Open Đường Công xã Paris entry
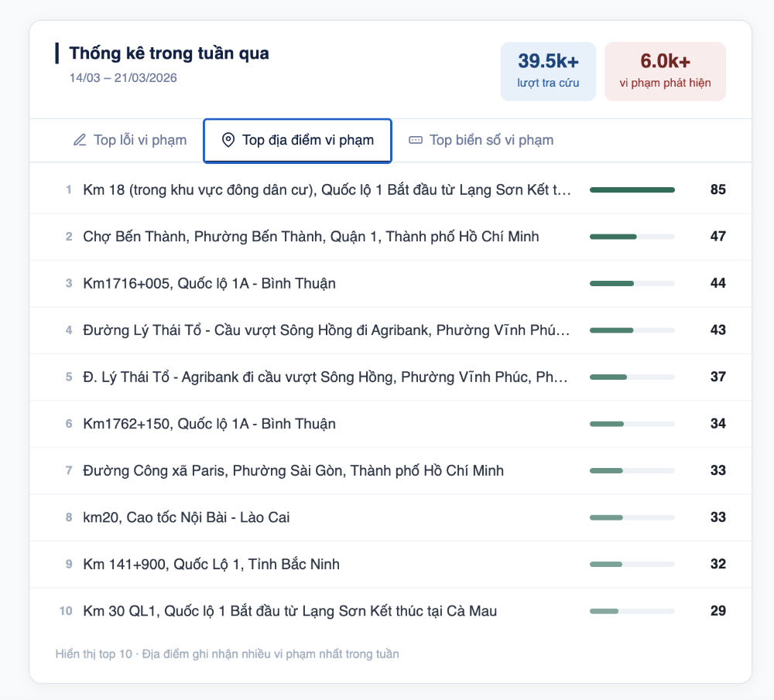Viewport: 774px width, 700px height. (x=293, y=470)
